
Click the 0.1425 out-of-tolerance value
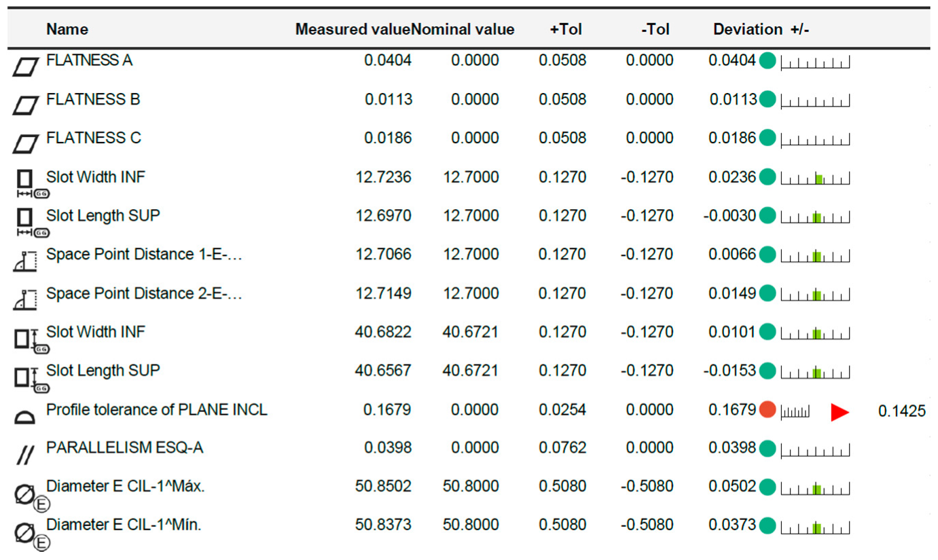(901, 411)
